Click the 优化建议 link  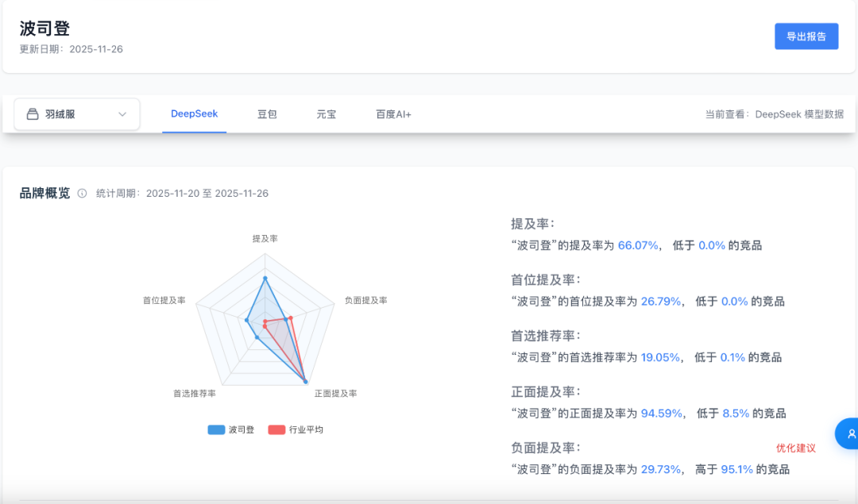pos(795,448)
